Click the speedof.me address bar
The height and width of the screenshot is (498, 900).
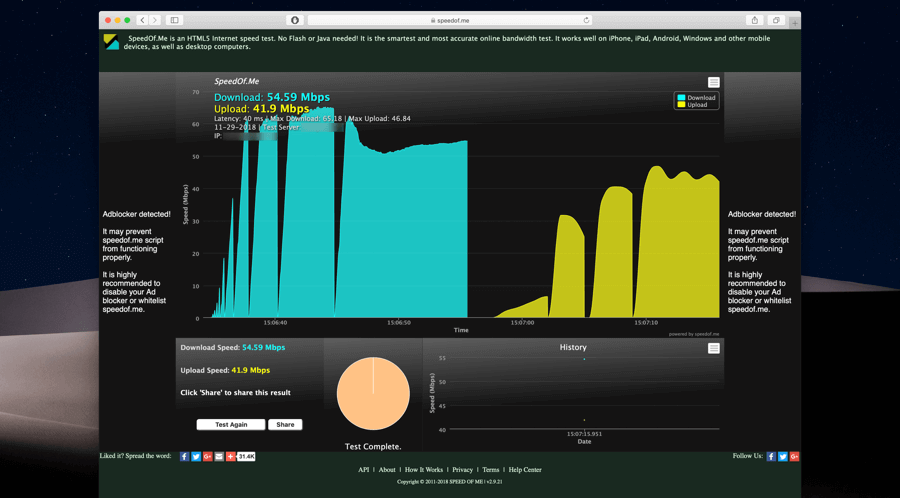(x=449, y=20)
